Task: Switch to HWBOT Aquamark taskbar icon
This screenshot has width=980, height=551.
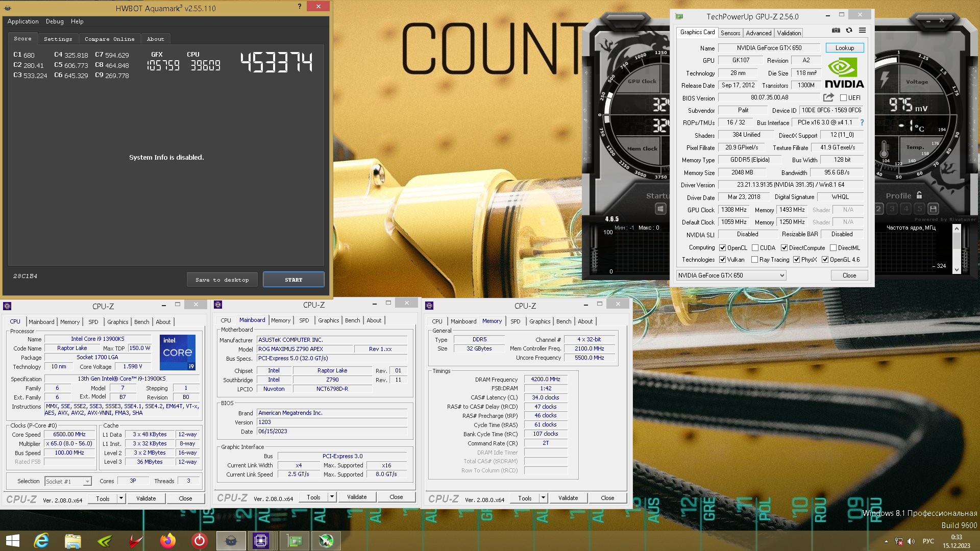Action: coord(231,541)
